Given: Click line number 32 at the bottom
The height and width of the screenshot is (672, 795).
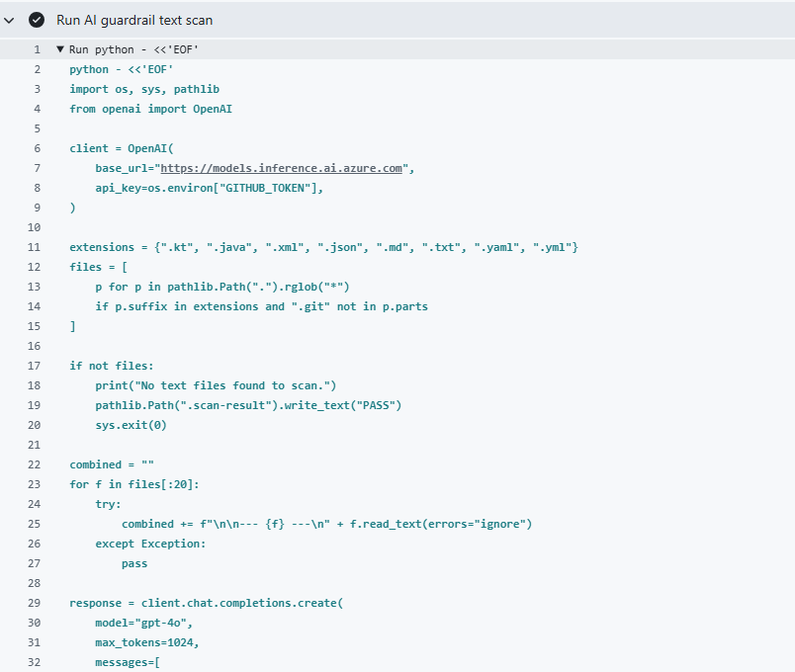Looking at the screenshot, I should coord(35,662).
